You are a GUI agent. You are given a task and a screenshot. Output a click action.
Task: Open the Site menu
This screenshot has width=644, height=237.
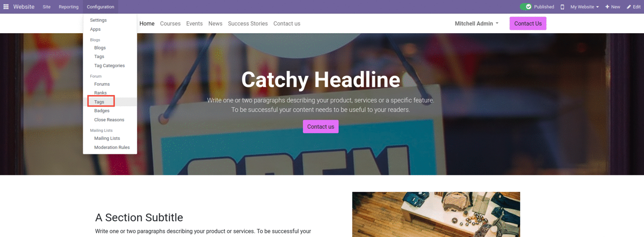pyautogui.click(x=47, y=7)
